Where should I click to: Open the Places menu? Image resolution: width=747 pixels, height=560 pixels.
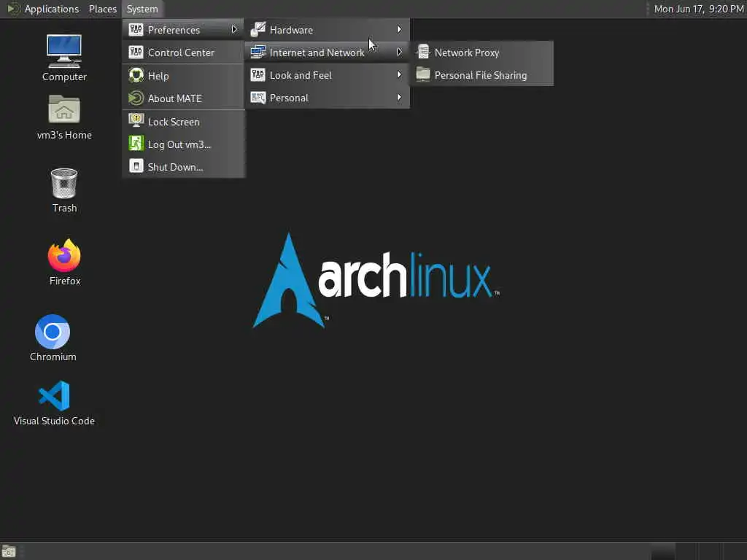point(102,9)
